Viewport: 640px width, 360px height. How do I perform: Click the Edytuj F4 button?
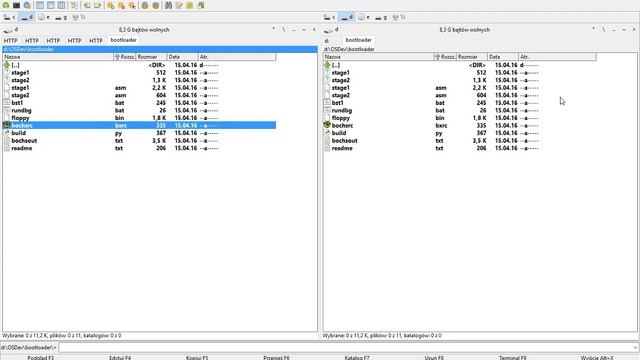[x=120, y=358]
